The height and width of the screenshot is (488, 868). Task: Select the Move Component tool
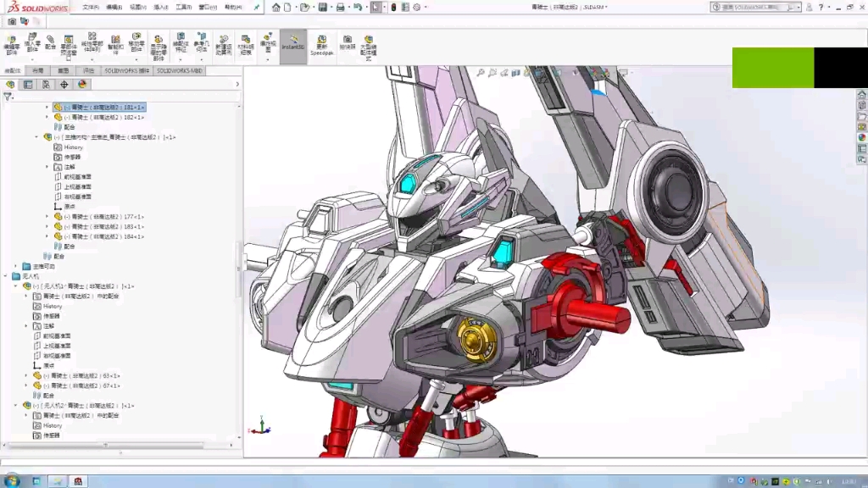coord(136,43)
